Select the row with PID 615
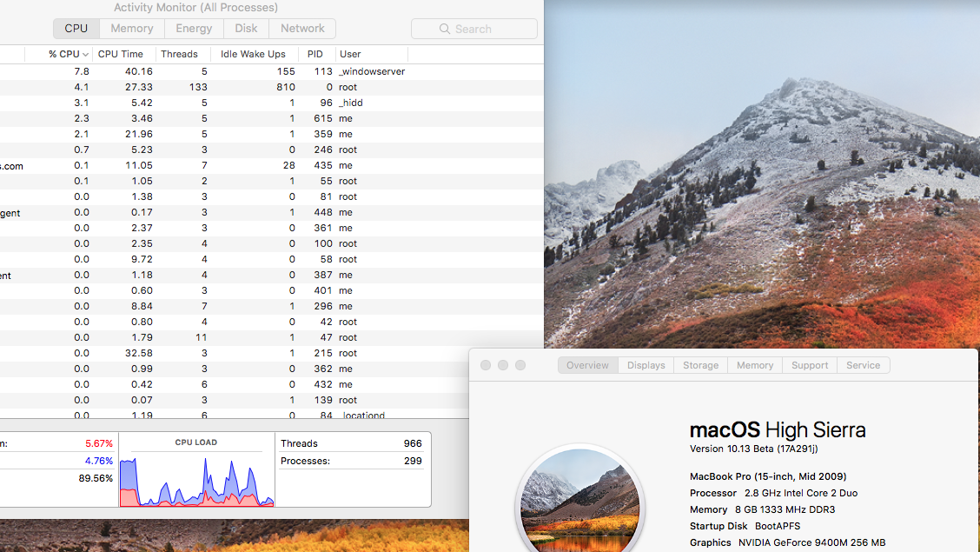980x552 pixels. (272, 119)
